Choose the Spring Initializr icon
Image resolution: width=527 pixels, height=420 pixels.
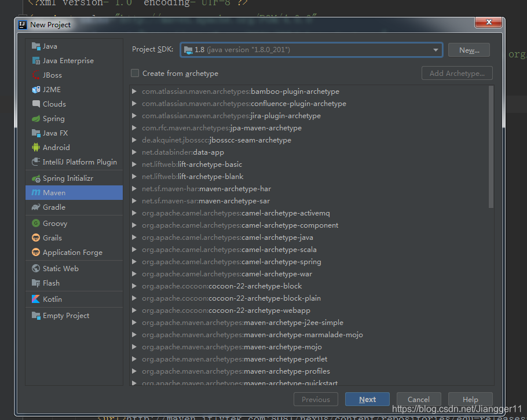(x=36, y=178)
